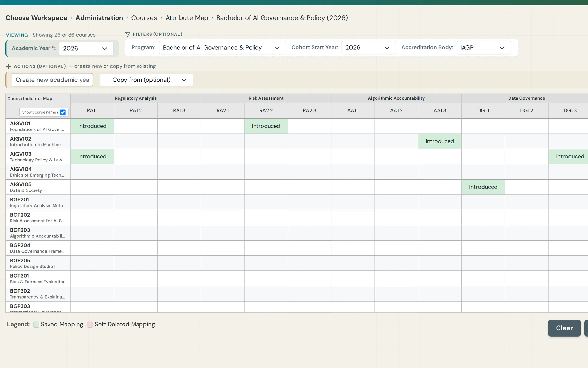Viewport: 588px width, 368px height.
Task: Select BGP301 Bias & Fairness Evaluation
Action: pos(38,279)
